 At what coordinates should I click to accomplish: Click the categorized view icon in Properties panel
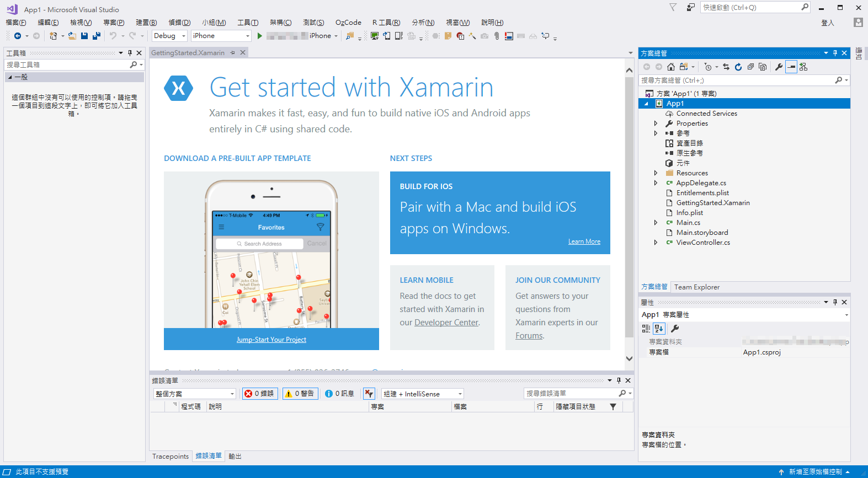(x=646, y=329)
